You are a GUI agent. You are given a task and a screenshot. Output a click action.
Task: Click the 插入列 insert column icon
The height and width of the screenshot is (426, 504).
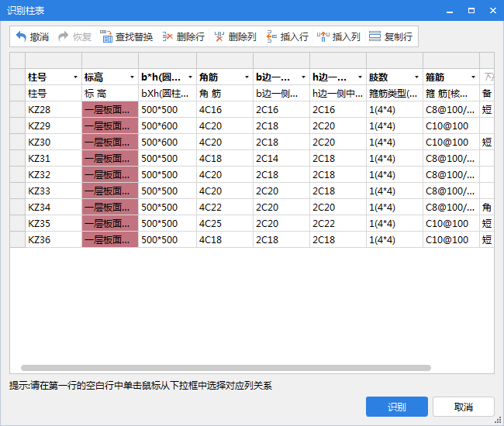coord(323,36)
